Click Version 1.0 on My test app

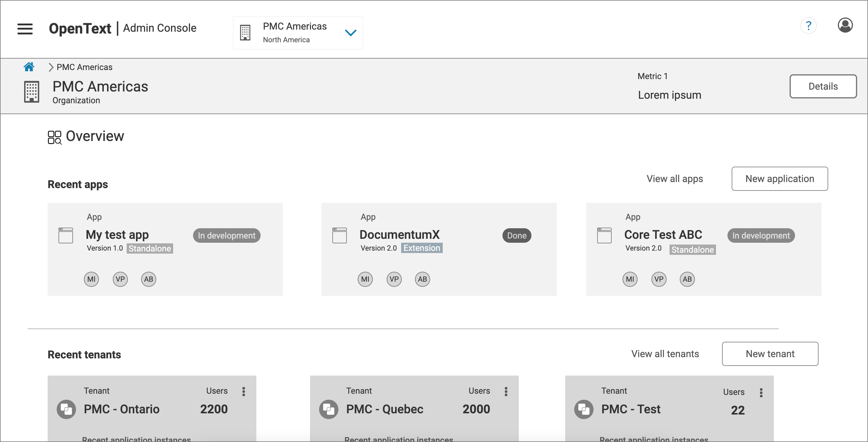[105, 248]
